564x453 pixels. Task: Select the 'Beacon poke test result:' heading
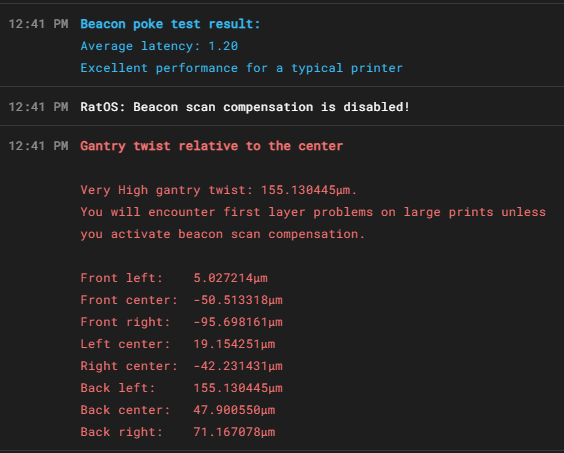(x=170, y=24)
